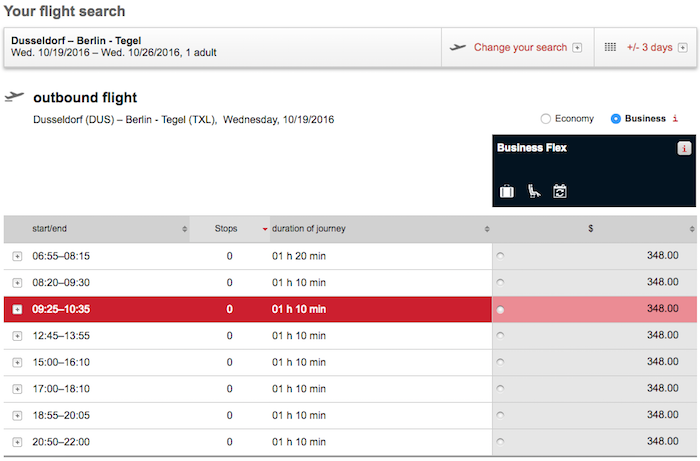
Task: Click the +/- 3 days link
Action: click(x=649, y=47)
